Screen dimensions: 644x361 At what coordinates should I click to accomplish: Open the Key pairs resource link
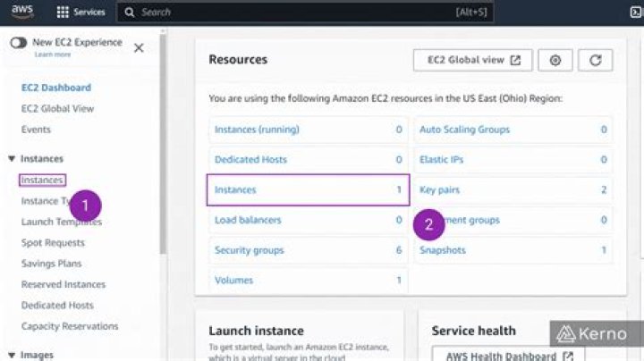tap(439, 190)
